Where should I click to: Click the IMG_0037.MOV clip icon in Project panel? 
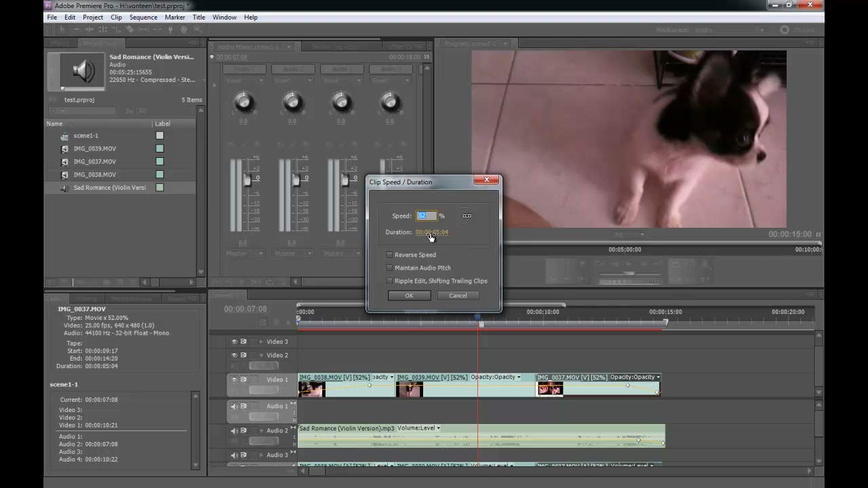(64, 161)
